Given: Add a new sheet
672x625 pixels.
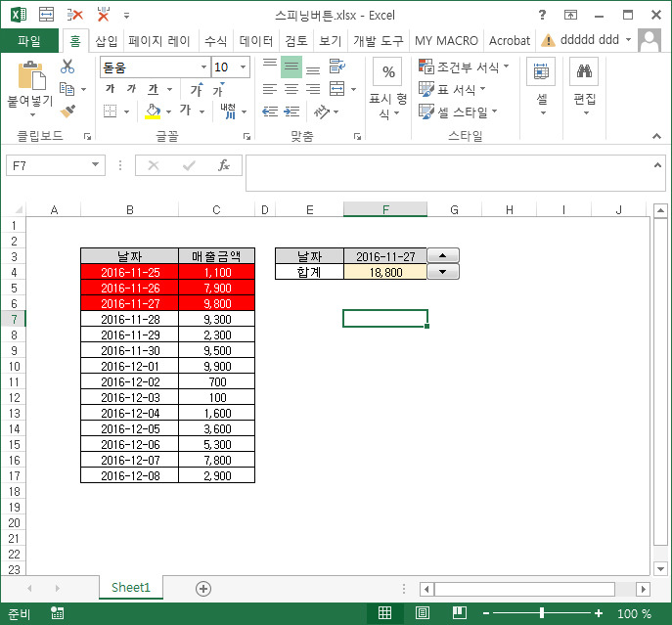Looking at the screenshot, I should [203, 589].
